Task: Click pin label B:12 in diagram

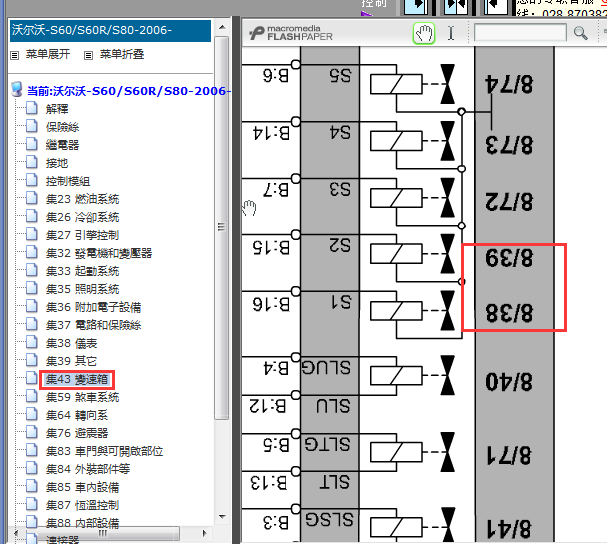Action: point(268,406)
